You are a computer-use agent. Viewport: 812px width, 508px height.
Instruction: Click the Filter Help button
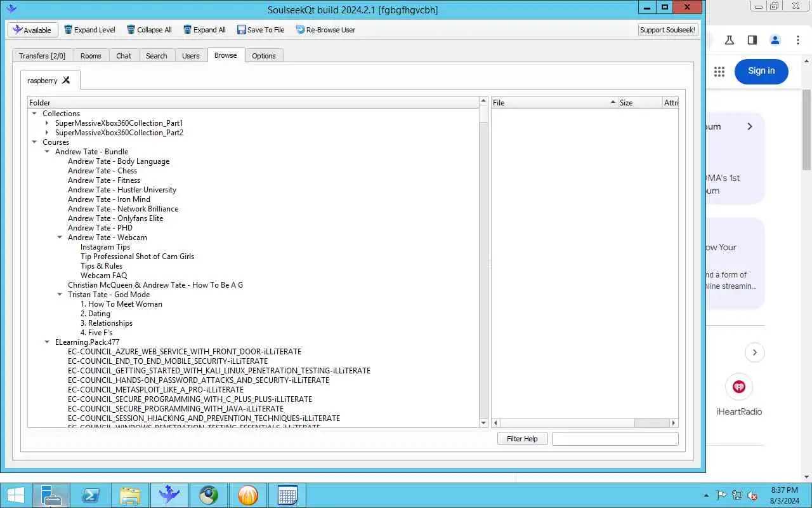pos(522,439)
